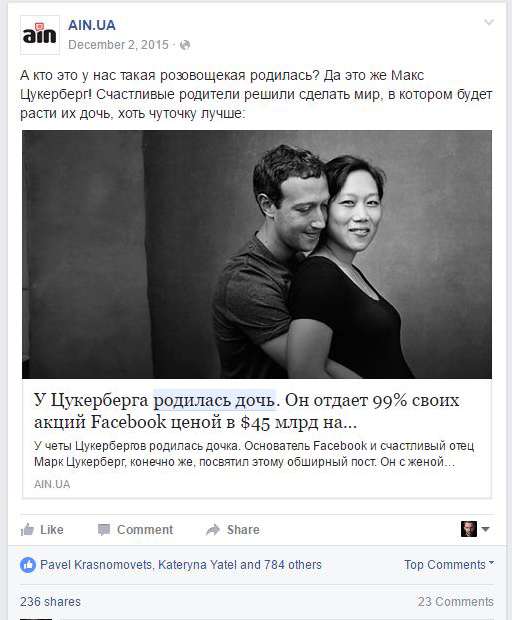Open Pavel Krasnomovets profile link
The width and height of the screenshot is (512, 620).
pyautogui.click(x=96, y=565)
